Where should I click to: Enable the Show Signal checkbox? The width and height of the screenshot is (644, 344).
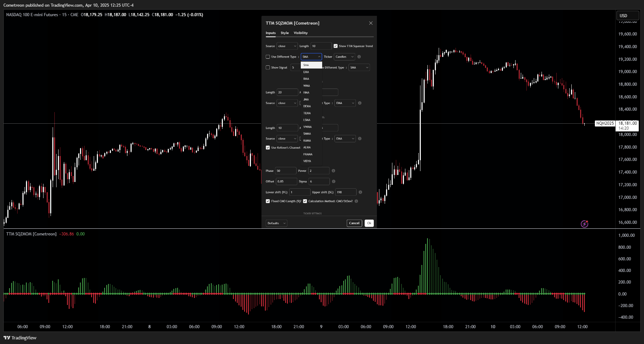[268, 67]
